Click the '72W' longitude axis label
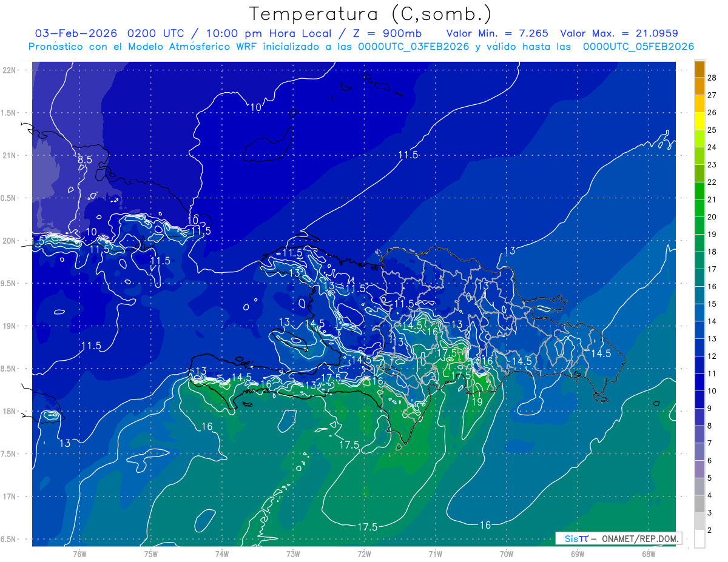728x562 pixels. pos(364,554)
